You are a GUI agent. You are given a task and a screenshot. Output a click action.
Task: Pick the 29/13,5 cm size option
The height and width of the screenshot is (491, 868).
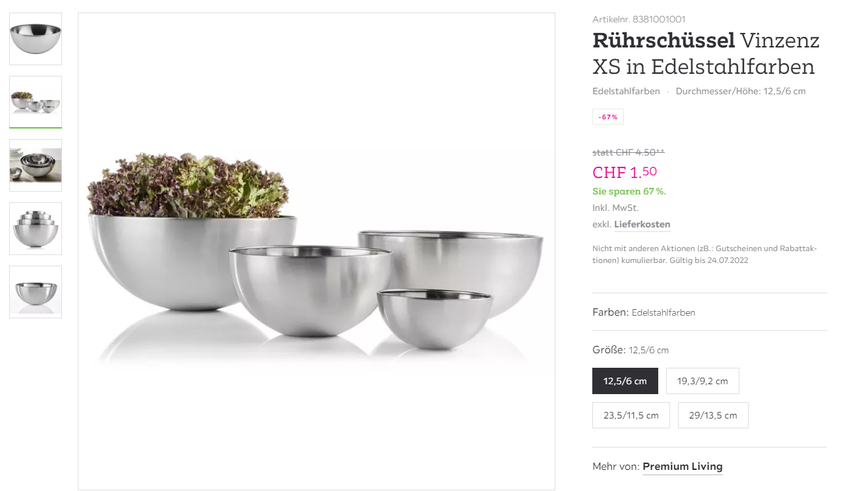coord(713,415)
